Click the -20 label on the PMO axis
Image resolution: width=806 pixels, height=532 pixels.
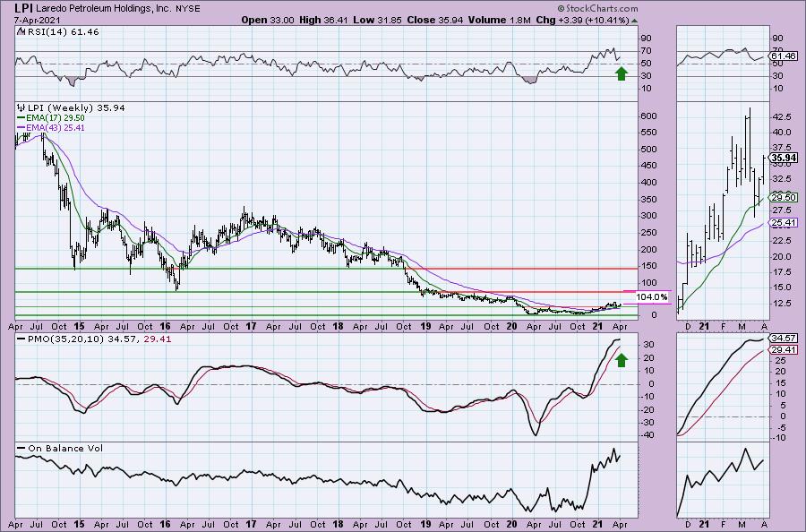(647, 409)
